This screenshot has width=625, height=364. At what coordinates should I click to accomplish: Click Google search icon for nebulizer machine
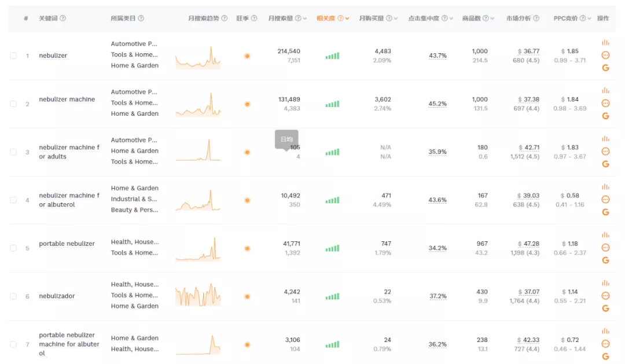(x=605, y=116)
